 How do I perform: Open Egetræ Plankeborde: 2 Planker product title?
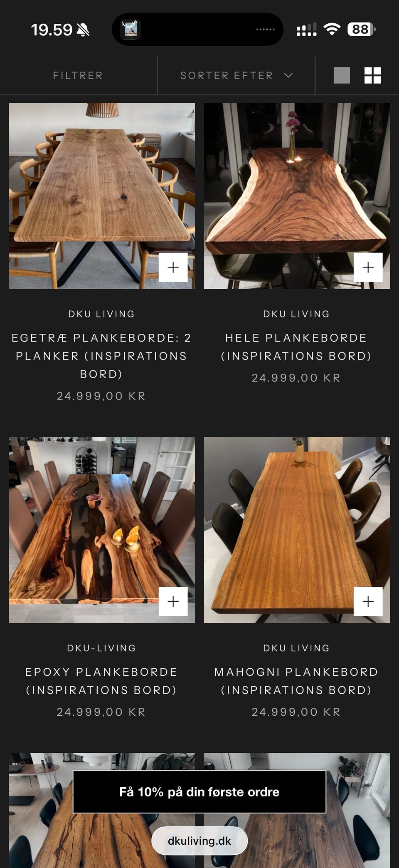(x=101, y=356)
